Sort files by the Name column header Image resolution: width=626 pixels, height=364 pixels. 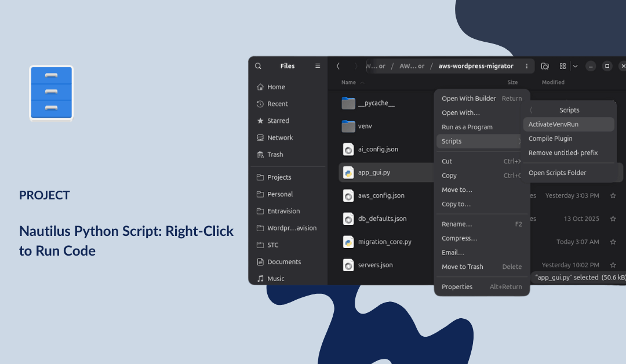(x=348, y=82)
